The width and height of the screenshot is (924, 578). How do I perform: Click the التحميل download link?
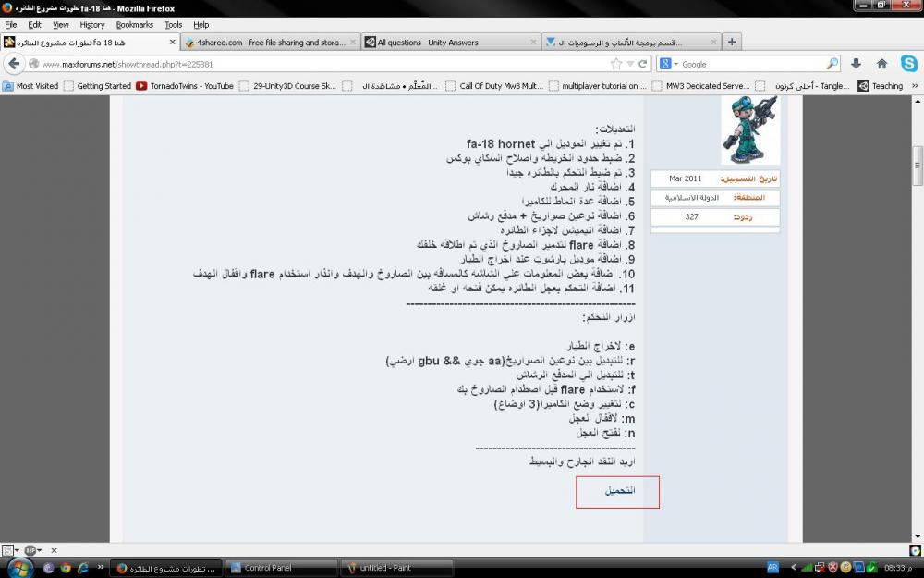620,490
